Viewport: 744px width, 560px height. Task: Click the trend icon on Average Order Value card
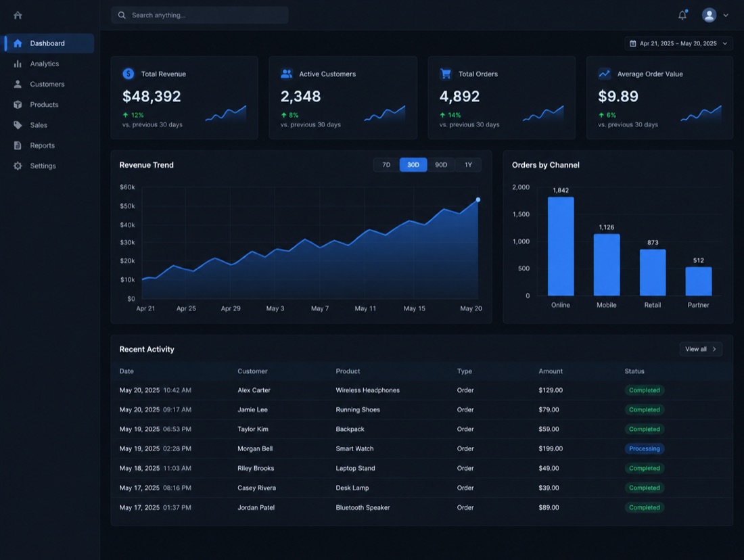tap(604, 74)
